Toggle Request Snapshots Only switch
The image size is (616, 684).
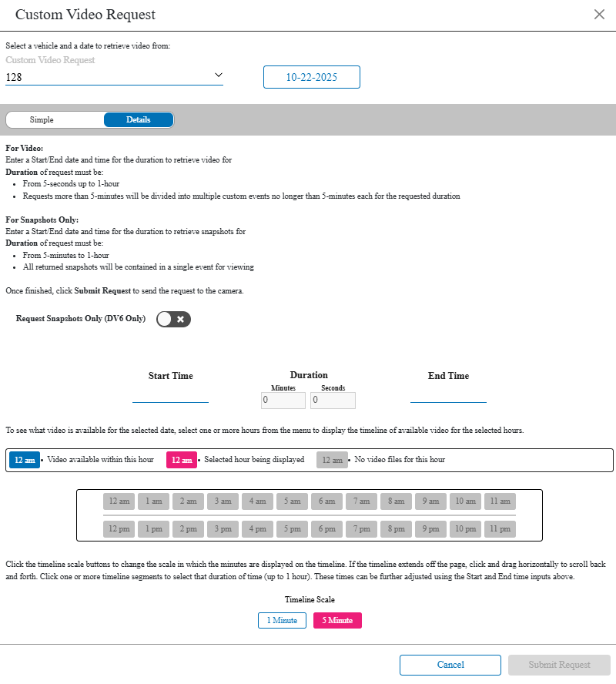173,320
